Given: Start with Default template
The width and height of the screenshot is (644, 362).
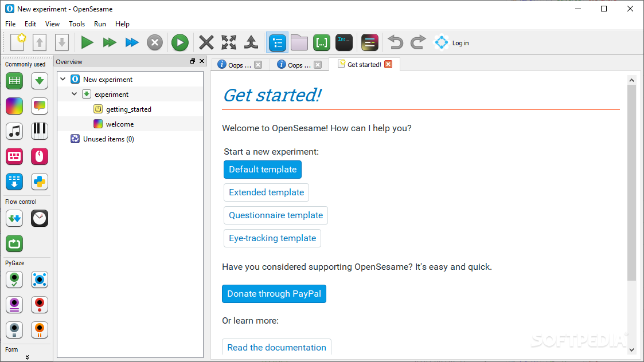Looking at the screenshot, I should [x=263, y=170].
